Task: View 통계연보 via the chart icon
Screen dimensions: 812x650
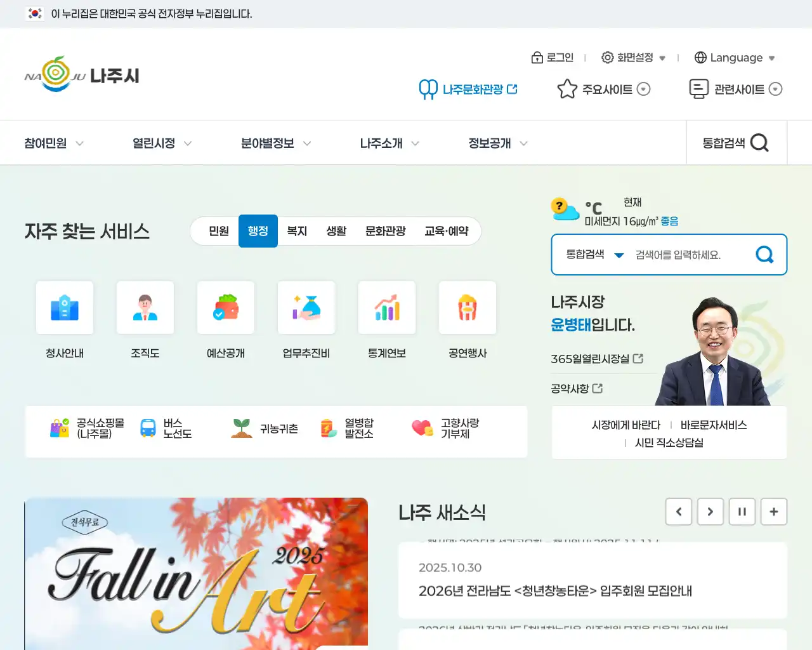Action: [386, 308]
